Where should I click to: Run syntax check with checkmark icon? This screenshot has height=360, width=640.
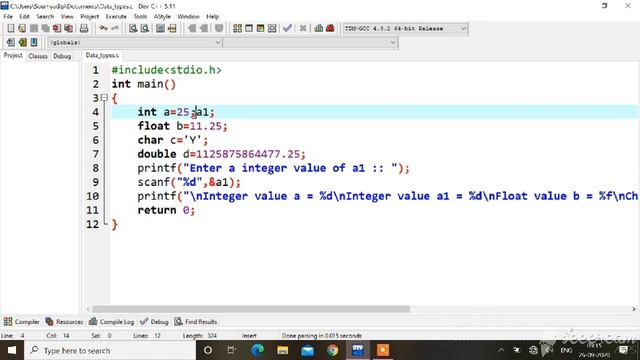click(287, 28)
